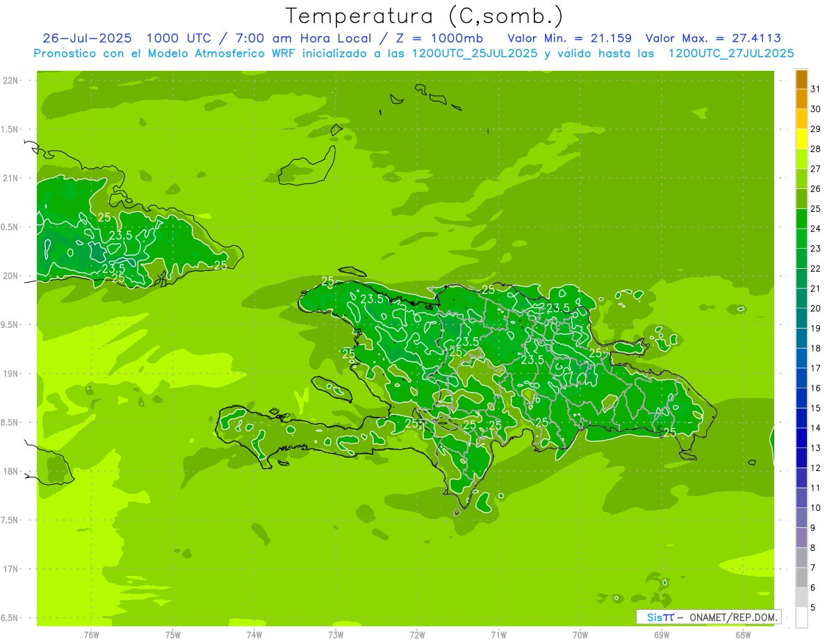Viewport: 834px width, 644px height.
Task: Click the '18N' latitude axis label
Action: pos(11,471)
